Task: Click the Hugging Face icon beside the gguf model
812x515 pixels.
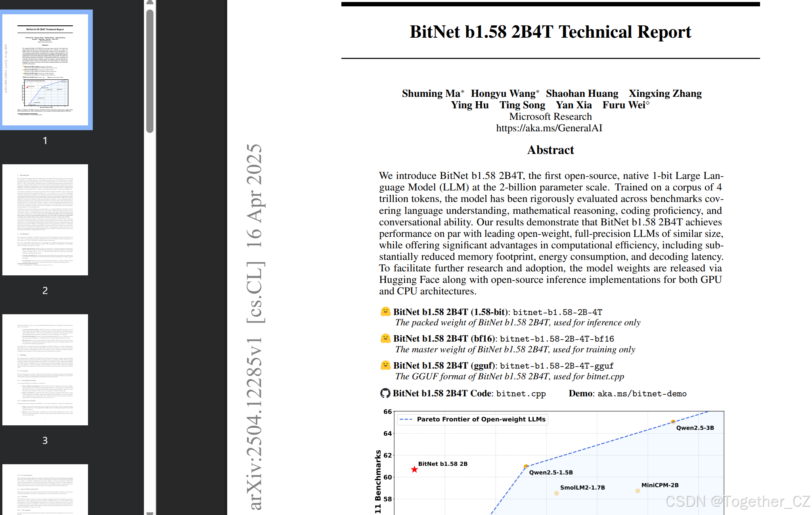Action: 385,365
